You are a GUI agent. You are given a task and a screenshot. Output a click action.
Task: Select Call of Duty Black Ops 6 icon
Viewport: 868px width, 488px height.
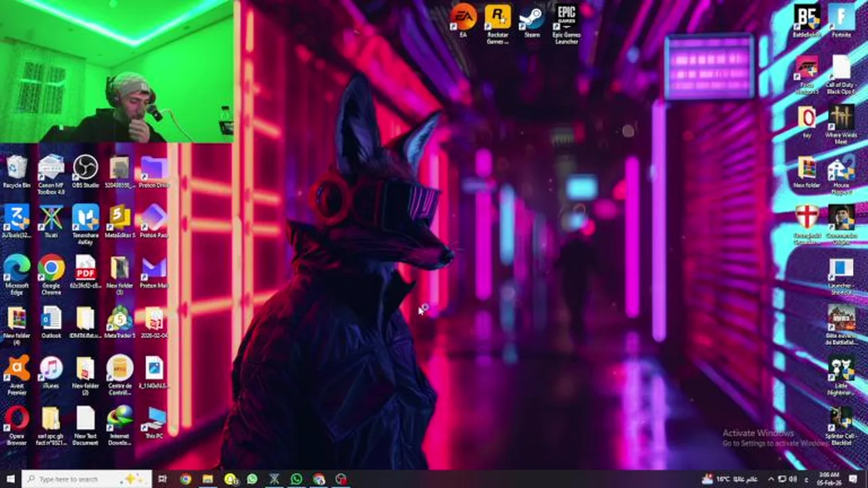[x=841, y=74]
